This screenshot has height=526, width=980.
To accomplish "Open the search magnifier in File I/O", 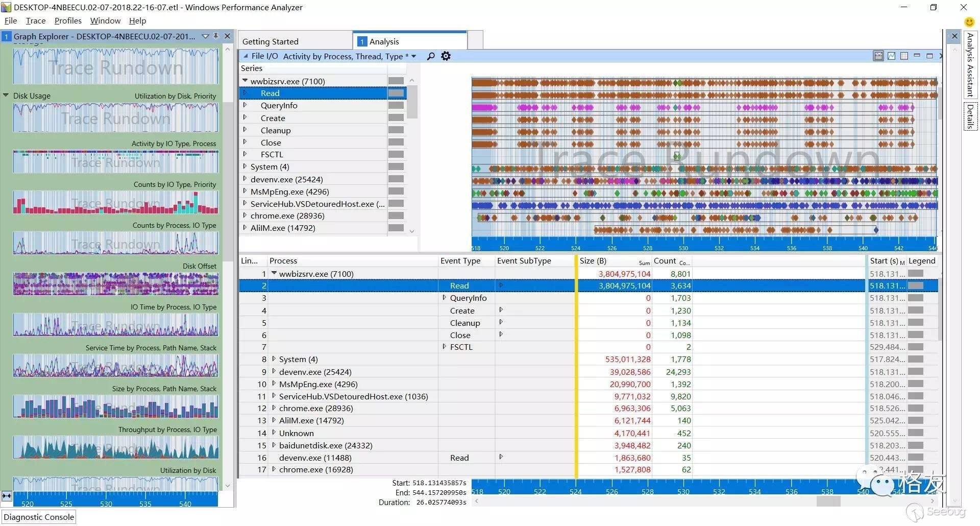I will coord(431,56).
